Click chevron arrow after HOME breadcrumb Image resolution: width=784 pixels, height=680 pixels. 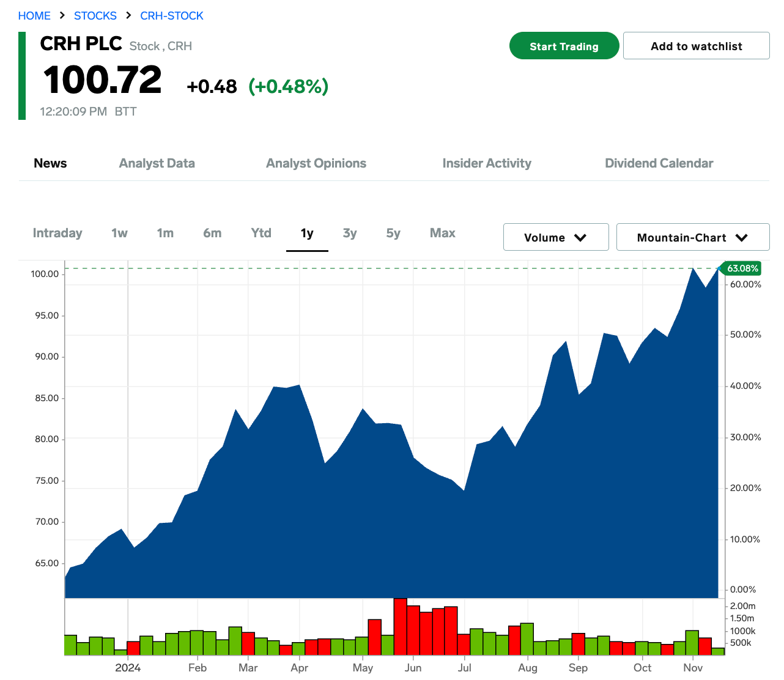(62, 15)
